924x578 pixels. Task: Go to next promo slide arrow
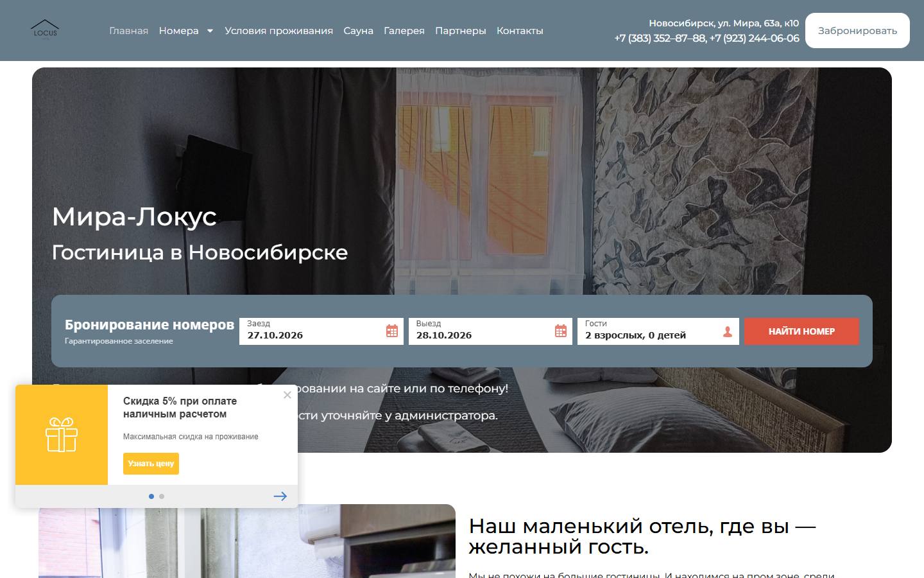(280, 496)
